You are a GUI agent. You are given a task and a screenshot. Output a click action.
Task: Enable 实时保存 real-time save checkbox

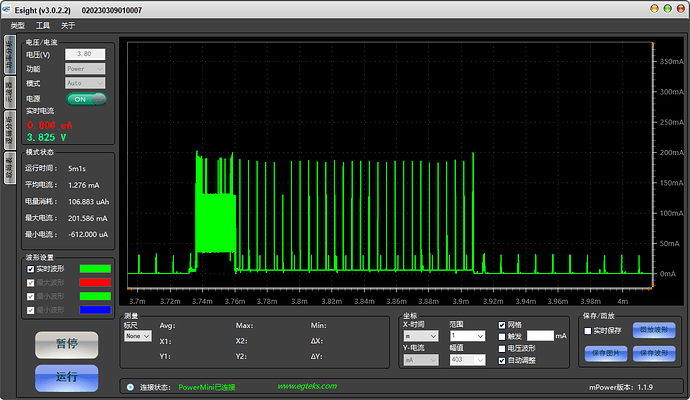click(588, 330)
